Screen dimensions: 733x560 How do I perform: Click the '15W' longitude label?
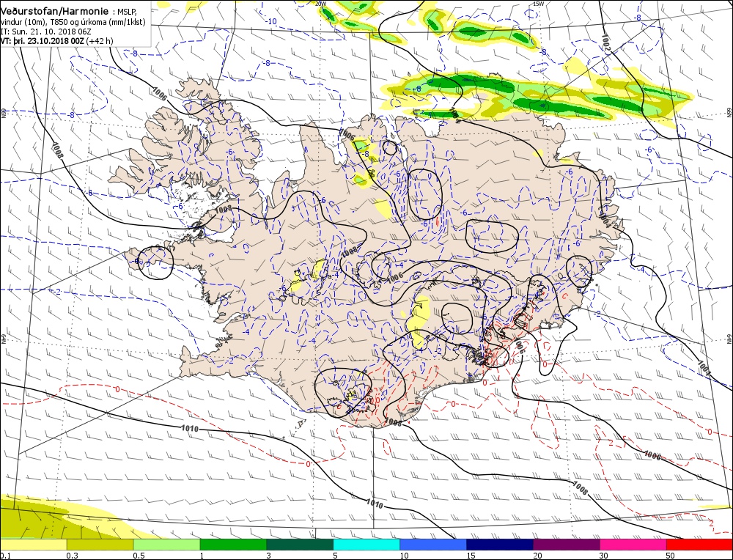pyautogui.click(x=539, y=3)
